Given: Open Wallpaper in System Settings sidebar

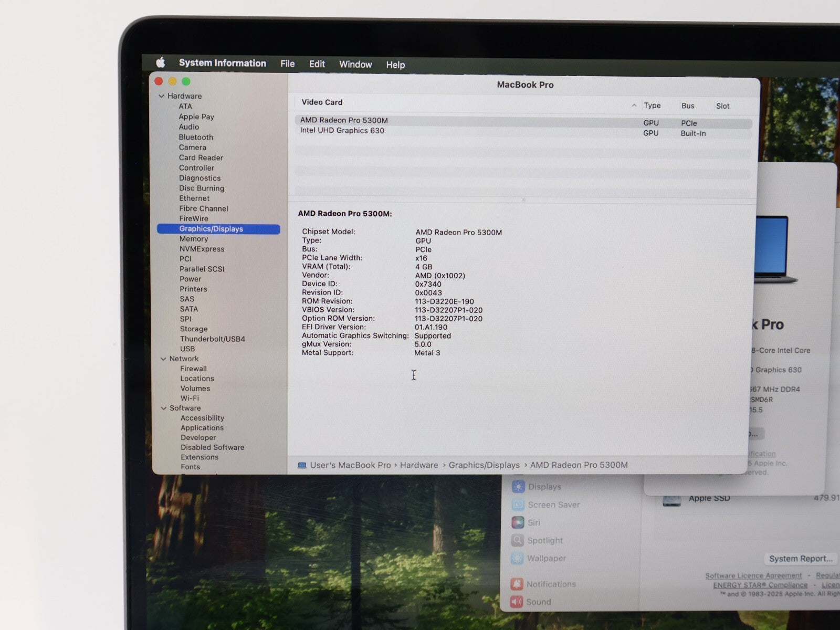Looking at the screenshot, I should tap(539, 559).
